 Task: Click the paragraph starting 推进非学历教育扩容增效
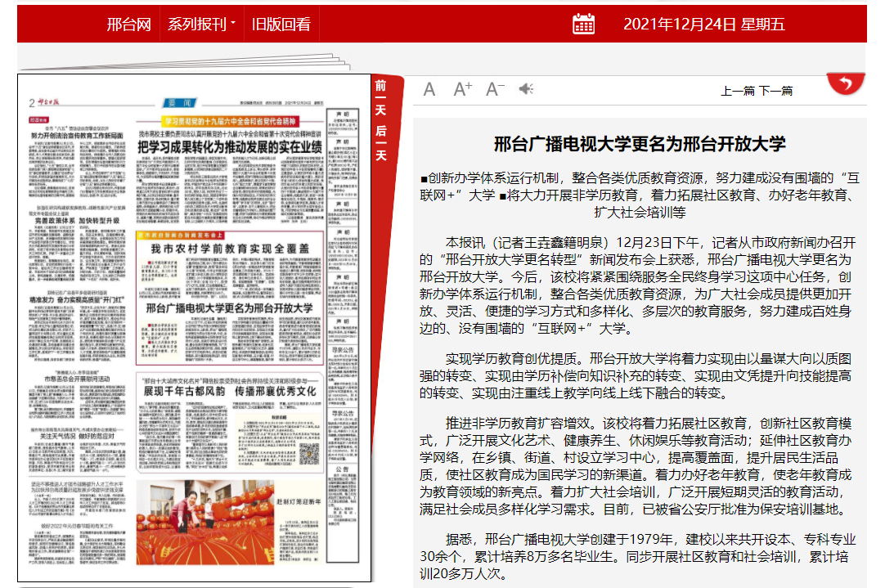coord(636,466)
